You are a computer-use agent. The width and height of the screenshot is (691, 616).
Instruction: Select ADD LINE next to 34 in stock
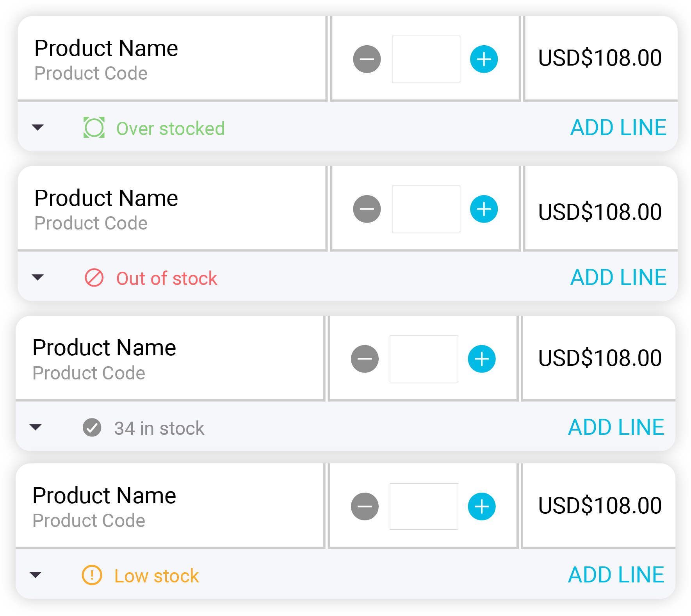pos(616,427)
